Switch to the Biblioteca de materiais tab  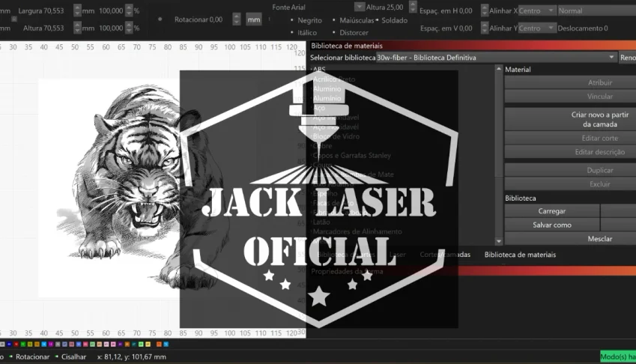tap(520, 255)
